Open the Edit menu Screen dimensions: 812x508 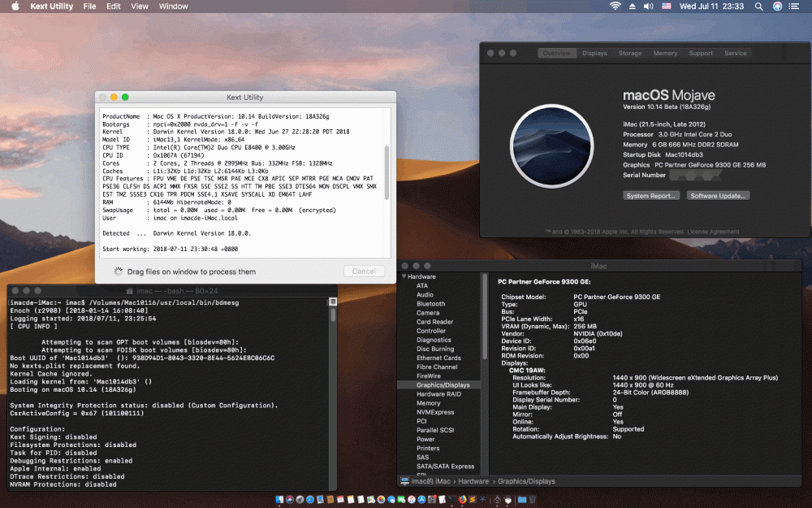pyautogui.click(x=114, y=7)
